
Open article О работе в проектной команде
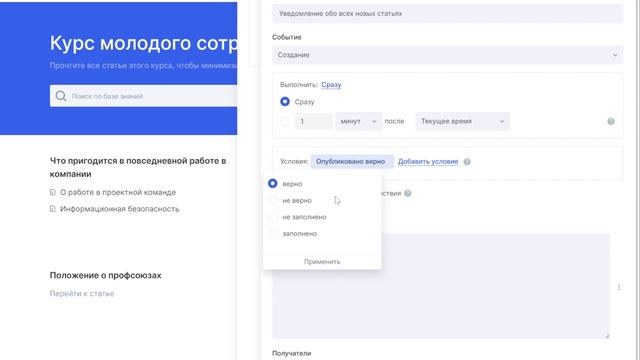click(118, 192)
